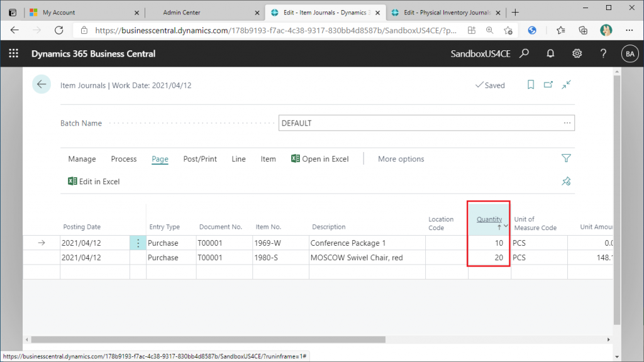Viewport: 644px width, 362px height.
Task: Toggle the filter pane funnel icon
Action: pyautogui.click(x=566, y=158)
